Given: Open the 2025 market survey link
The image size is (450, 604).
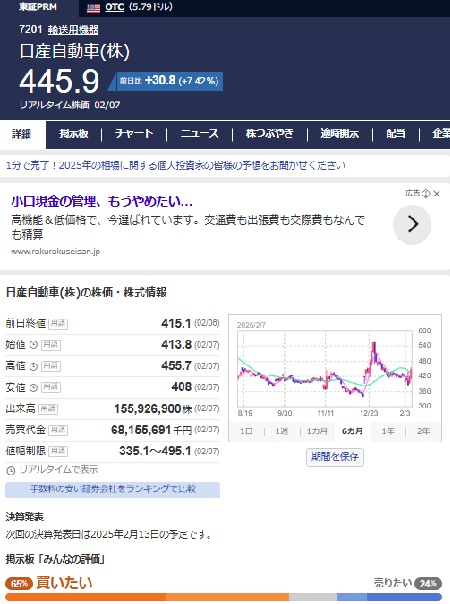Looking at the screenshot, I should click(x=176, y=166).
